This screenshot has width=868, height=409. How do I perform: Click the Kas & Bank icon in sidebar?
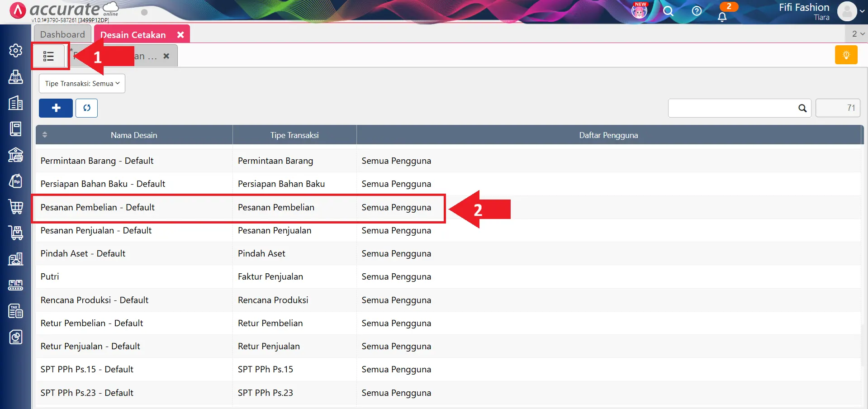[x=15, y=155]
